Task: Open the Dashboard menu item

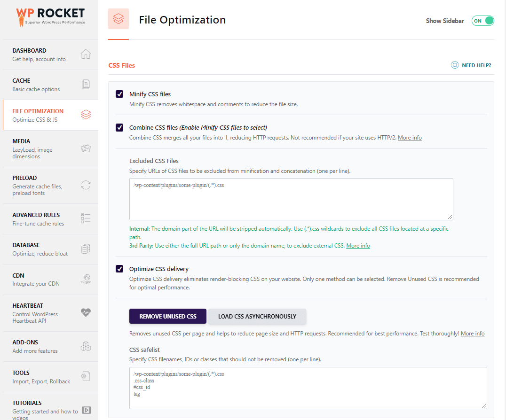Action: click(50, 55)
